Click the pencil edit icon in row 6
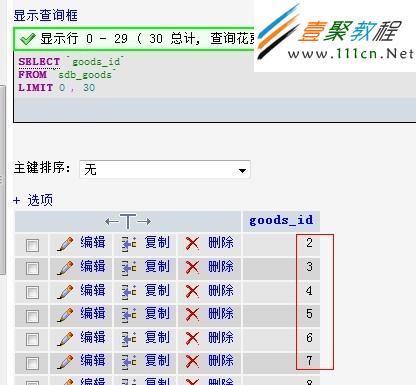The width and height of the screenshot is (416, 385). point(65,338)
